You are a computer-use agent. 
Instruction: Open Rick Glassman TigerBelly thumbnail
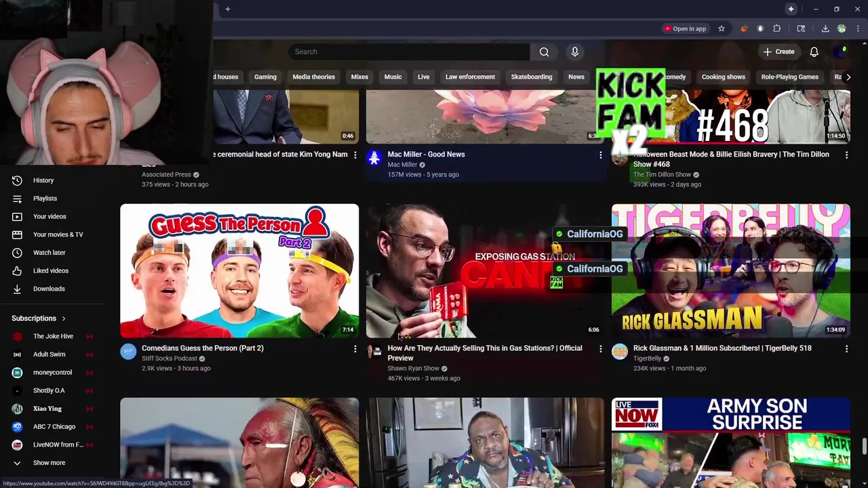[x=730, y=270]
